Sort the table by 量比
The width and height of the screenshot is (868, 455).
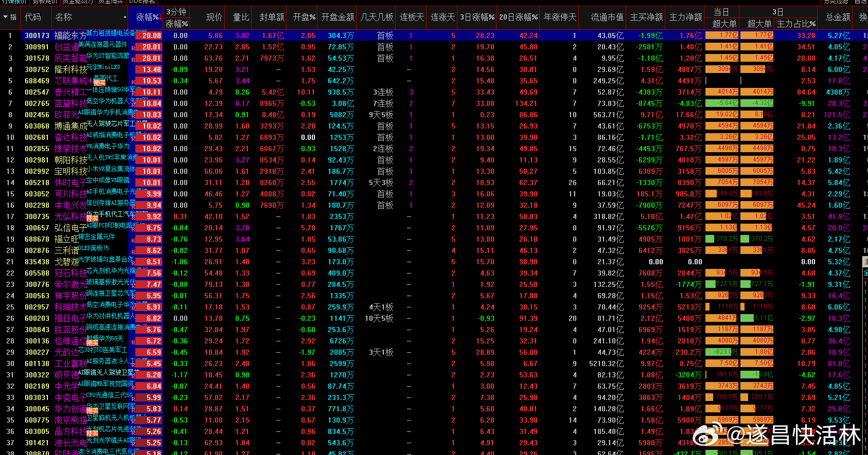pyautogui.click(x=241, y=17)
